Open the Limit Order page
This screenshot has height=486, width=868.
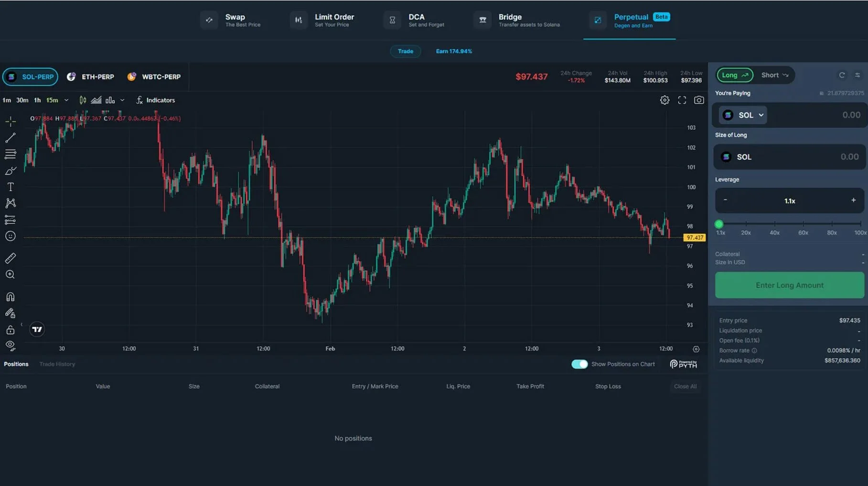point(322,20)
